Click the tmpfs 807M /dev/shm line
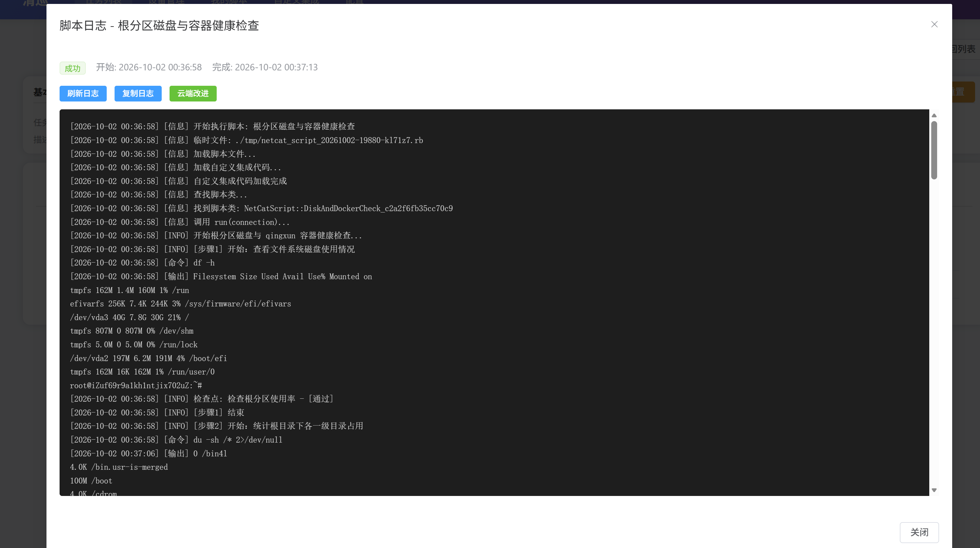Viewport: 980px width, 548px height. pos(132,331)
